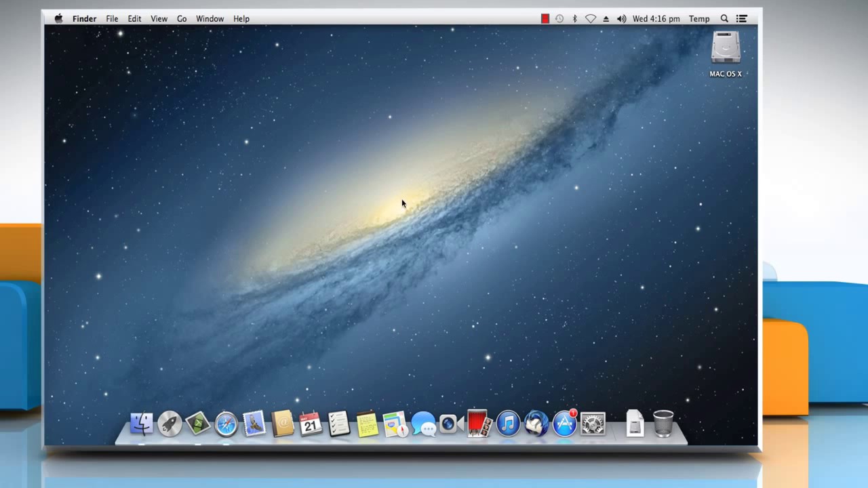Viewport: 868px width, 488px height.
Task: Open System Preferences gear icon
Action: [593, 424]
